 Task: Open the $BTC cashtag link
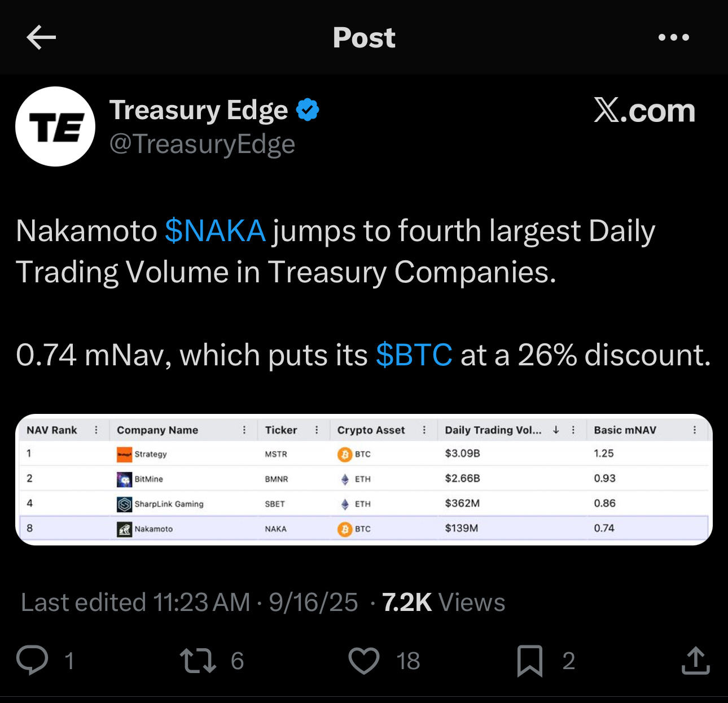[x=414, y=355]
